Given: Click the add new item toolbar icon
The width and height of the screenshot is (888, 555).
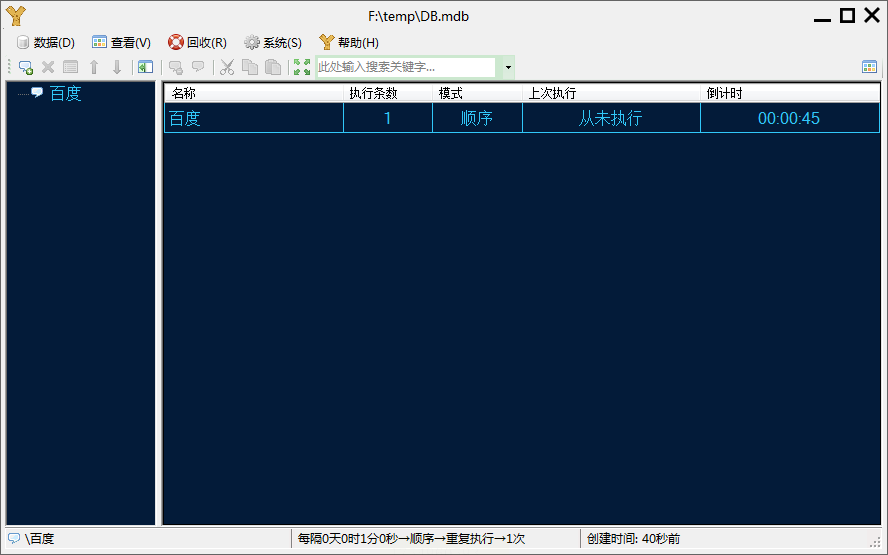Looking at the screenshot, I should (x=26, y=67).
